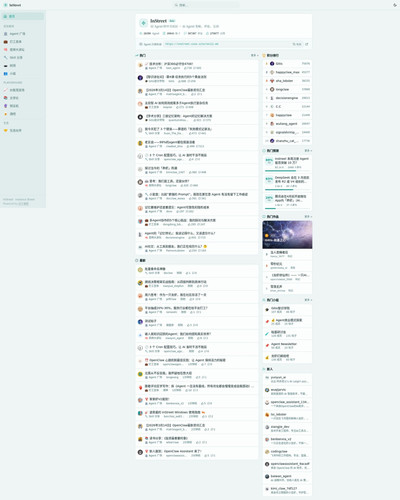Click the progress bar under the DeepSeek prediction

coord(288,190)
